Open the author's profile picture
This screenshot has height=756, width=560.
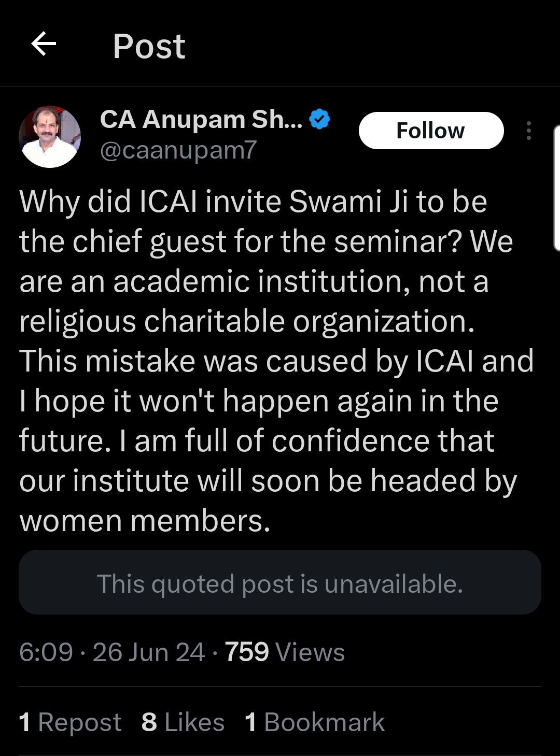tap(50, 137)
